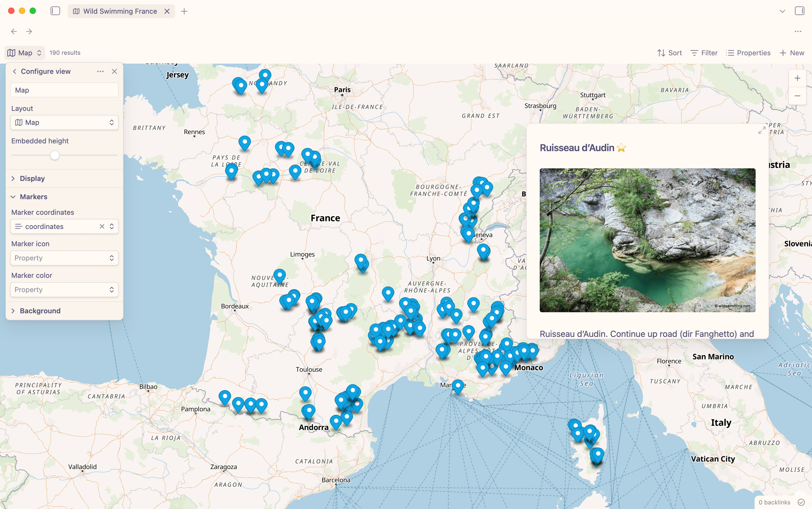Image resolution: width=812 pixels, height=509 pixels.
Task: Click the Filter button
Action: pos(704,53)
